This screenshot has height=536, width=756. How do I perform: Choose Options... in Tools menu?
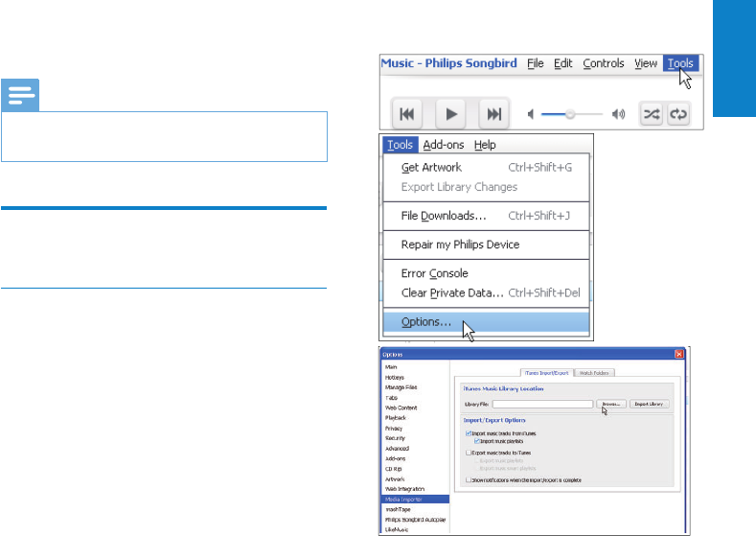pos(486,322)
